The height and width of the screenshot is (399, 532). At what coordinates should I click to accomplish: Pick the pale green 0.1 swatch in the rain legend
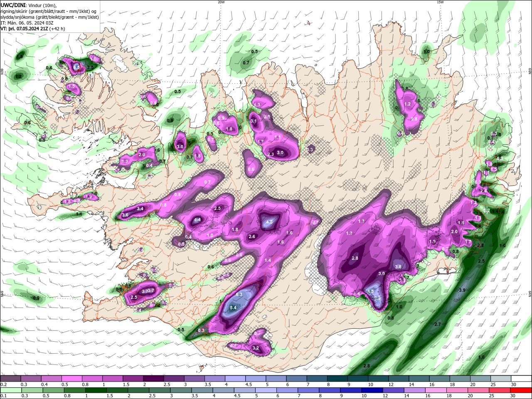(x=10, y=390)
